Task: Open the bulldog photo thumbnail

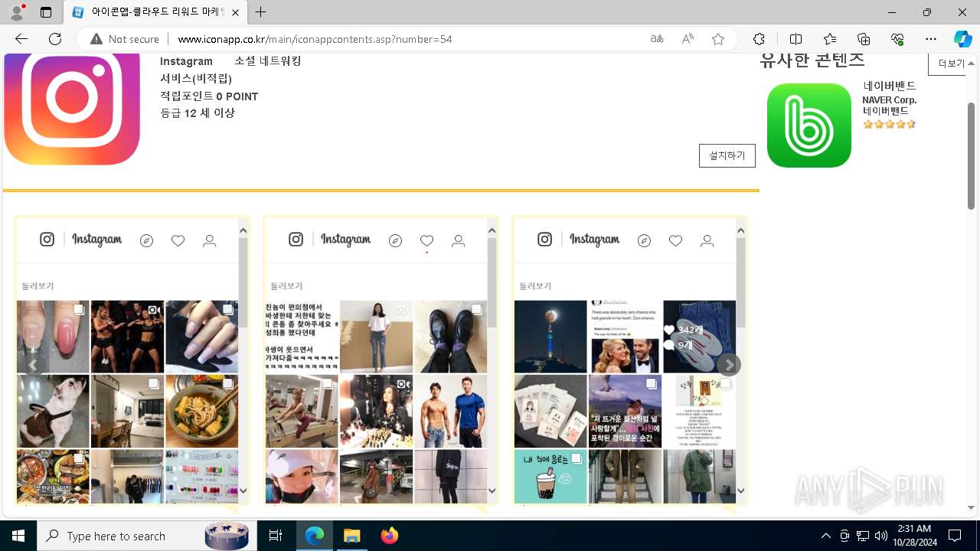Action: pos(53,411)
